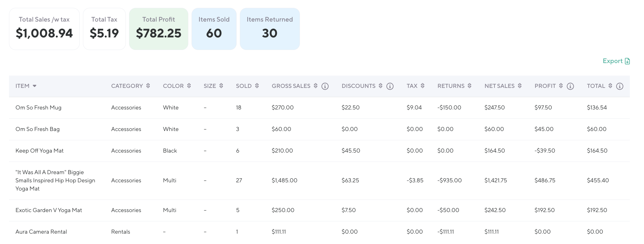The height and width of the screenshot is (244, 644).
Task: Sort by Sold column arrows
Action: [x=257, y=86]
